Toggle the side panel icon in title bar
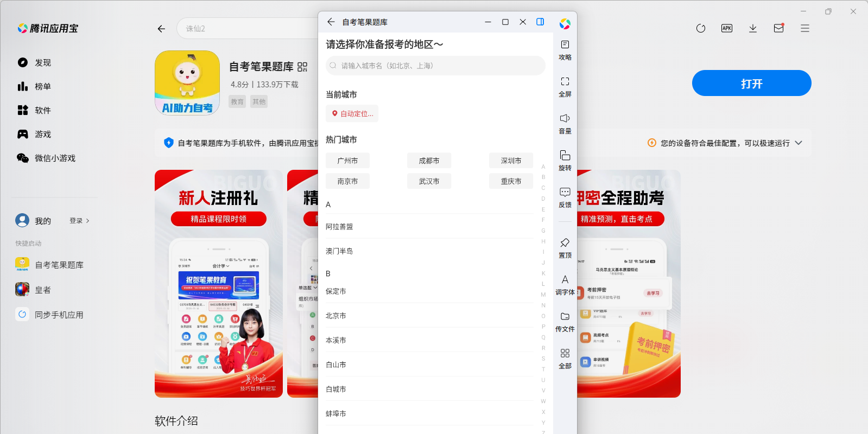The width and height of the screenshot is (868, 434). coord(540,22)
